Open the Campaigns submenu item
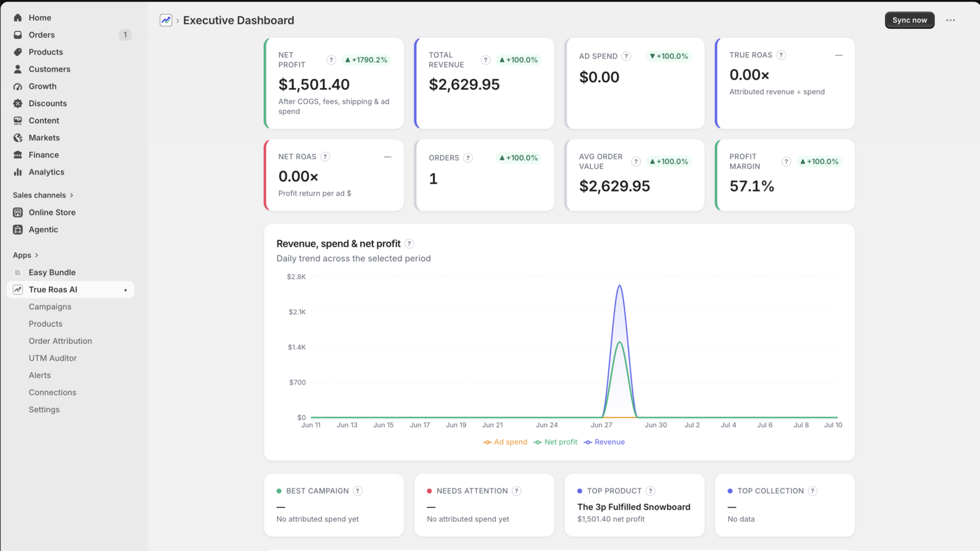Viewport: 980px width, 551px height. point(50,307)
